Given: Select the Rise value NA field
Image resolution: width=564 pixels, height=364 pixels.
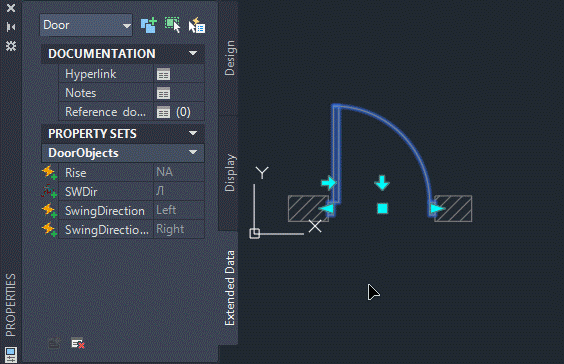Looking at the screenshot, I should click(179, 172).
